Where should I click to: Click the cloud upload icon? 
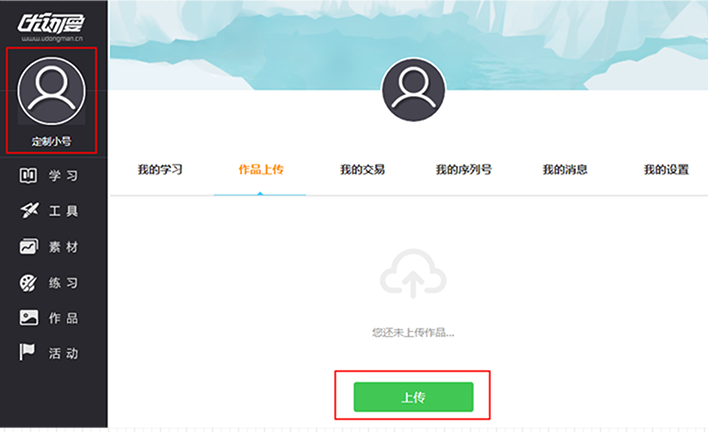point(413,273)
